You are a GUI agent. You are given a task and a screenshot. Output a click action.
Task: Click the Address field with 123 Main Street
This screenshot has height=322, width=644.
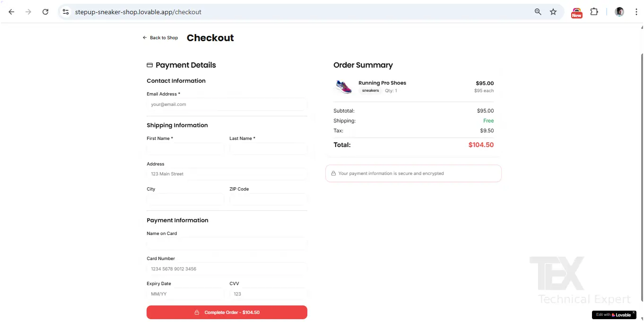click(226, 174)
